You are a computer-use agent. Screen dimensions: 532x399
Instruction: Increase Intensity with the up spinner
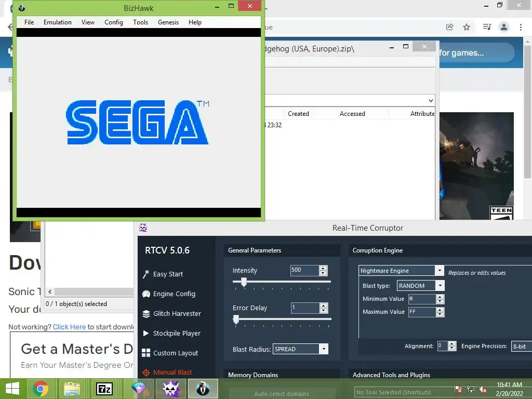(x=323, y=268)
